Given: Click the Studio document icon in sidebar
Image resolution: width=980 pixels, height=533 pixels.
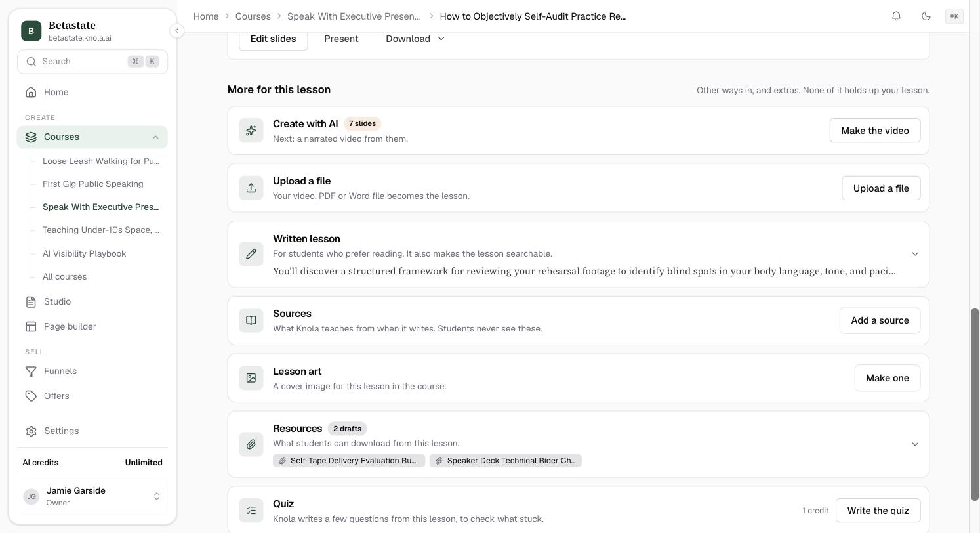Looking at the screenshot, I should point(31,302).
